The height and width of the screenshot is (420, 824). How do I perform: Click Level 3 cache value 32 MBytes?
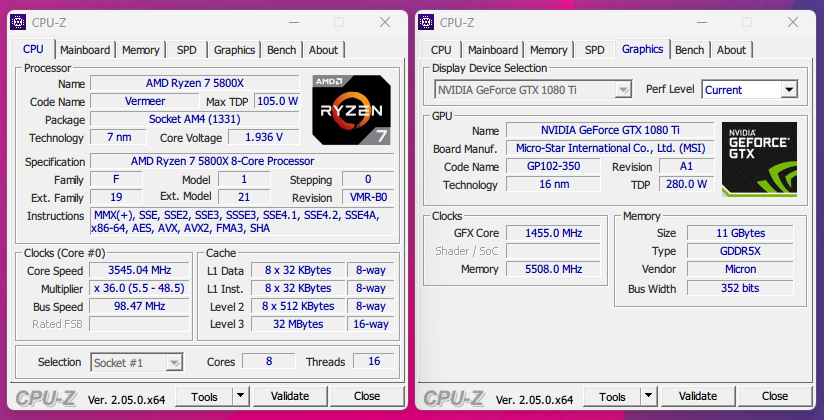[298, 324]
